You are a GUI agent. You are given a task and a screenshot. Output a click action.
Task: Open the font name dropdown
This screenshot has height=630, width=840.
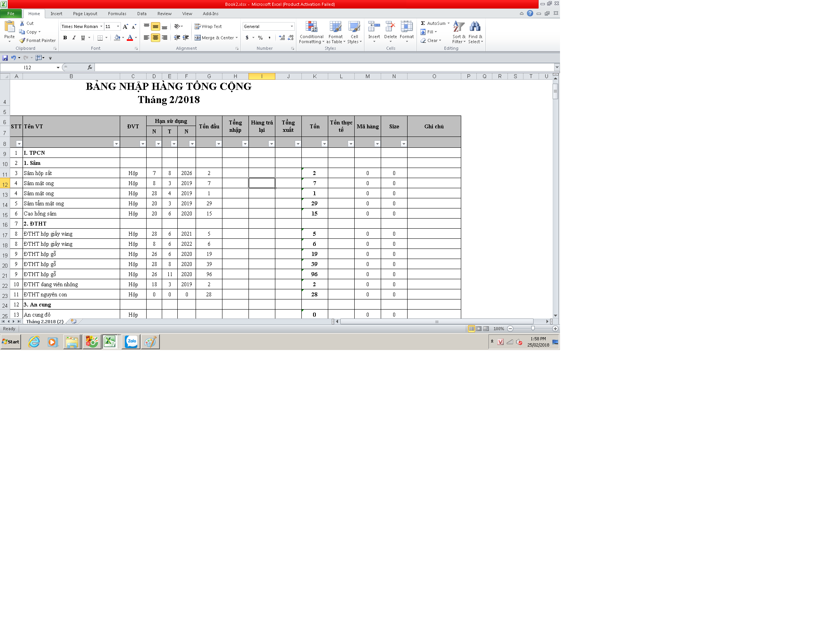coord(101,26)
